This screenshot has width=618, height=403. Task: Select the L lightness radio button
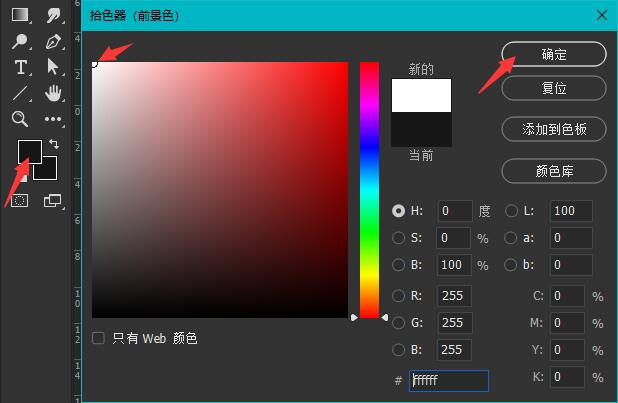511,211
